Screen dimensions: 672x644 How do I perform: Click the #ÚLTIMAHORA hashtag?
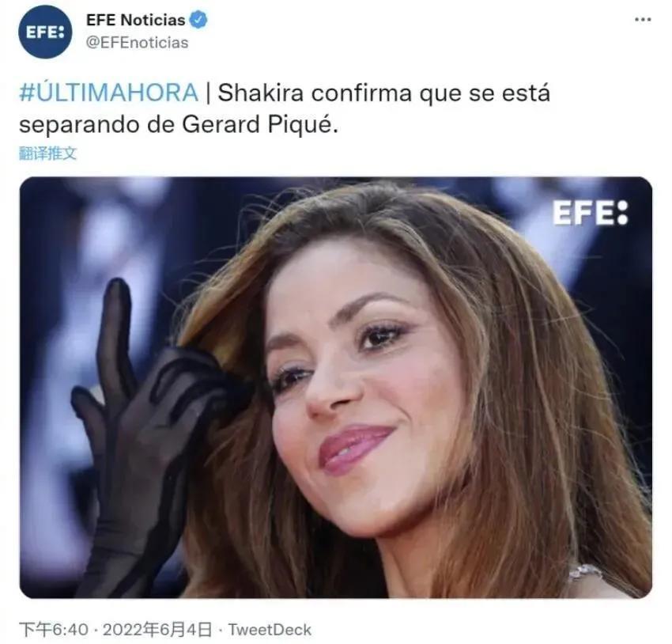(109, 93)
